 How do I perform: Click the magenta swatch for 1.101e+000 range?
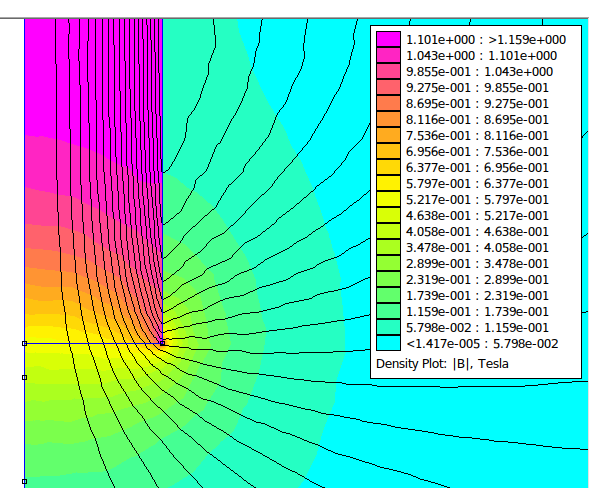tap(388, 39)
